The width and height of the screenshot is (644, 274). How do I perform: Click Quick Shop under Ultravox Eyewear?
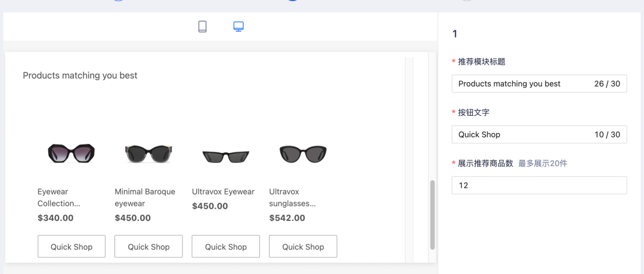pyautogui.click(x=226, y=247)
